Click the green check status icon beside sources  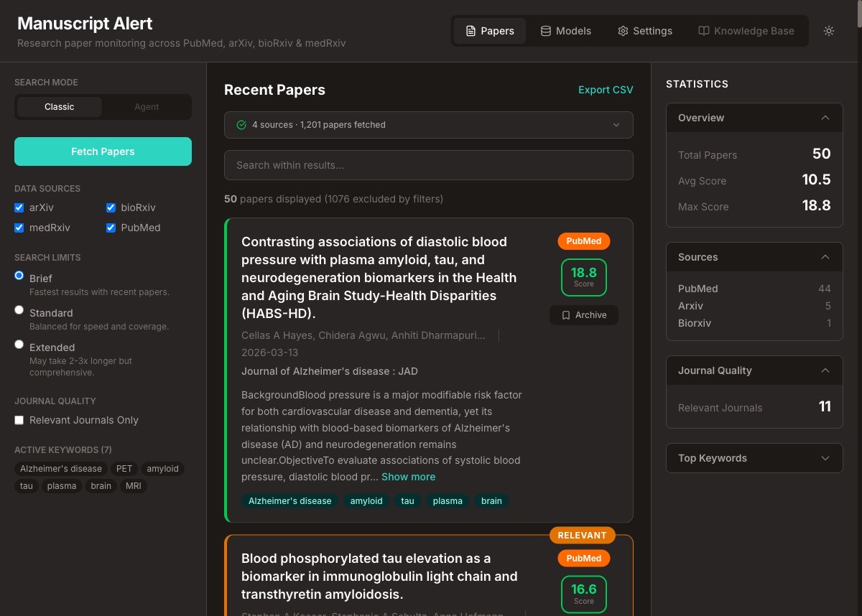click(x=241, y=125)
